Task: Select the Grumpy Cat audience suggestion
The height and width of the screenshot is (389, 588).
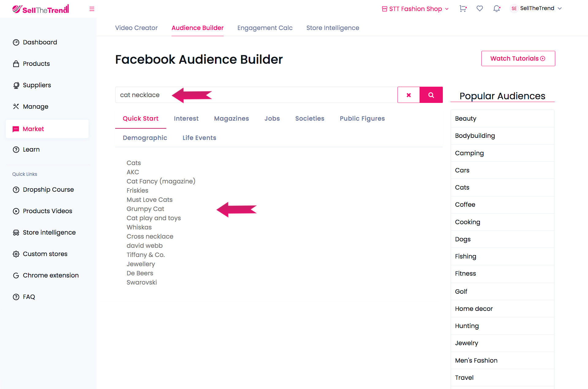Action: [x=145, y=209]
